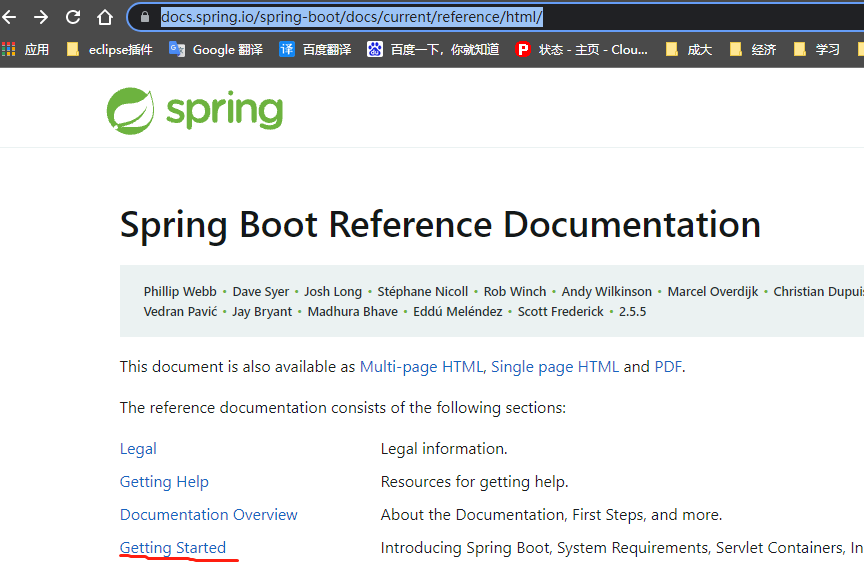Click author name Eddú Meléndez

click(x=458, y=312)
